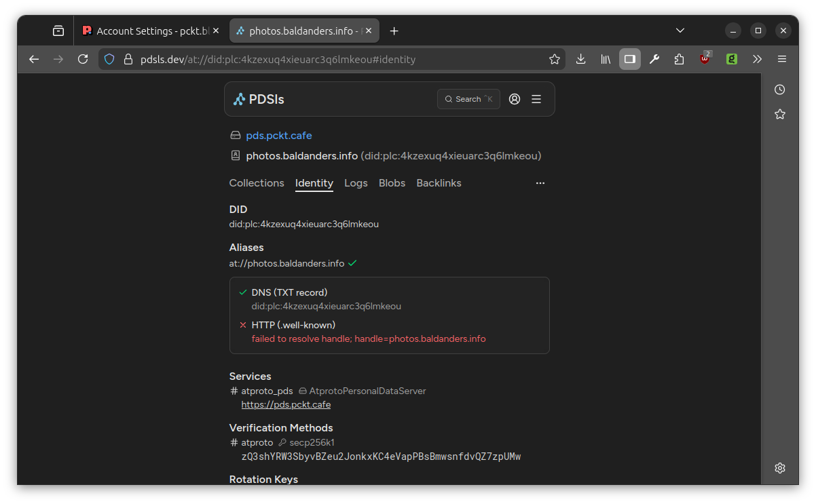List all tabs with the dropdown arrow
Image resolution: width=816 pixels, height=504 pixels.
click(x=680, y=31)
